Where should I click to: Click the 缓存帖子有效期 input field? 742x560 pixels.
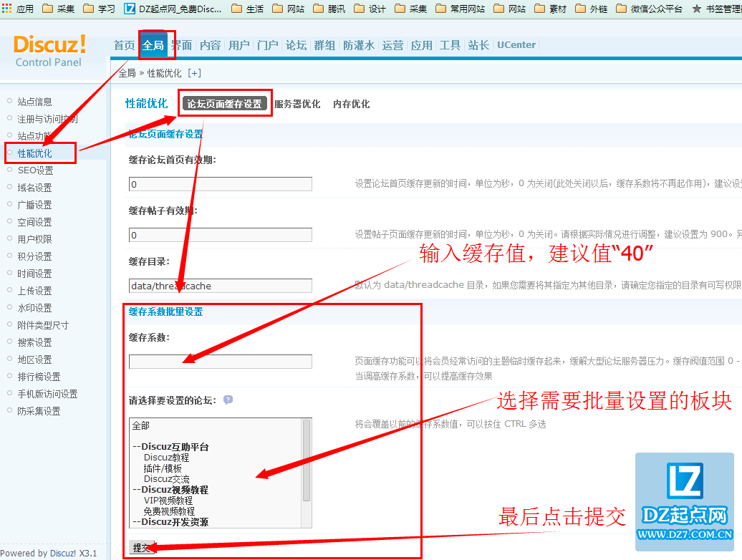tap(221, 235)
